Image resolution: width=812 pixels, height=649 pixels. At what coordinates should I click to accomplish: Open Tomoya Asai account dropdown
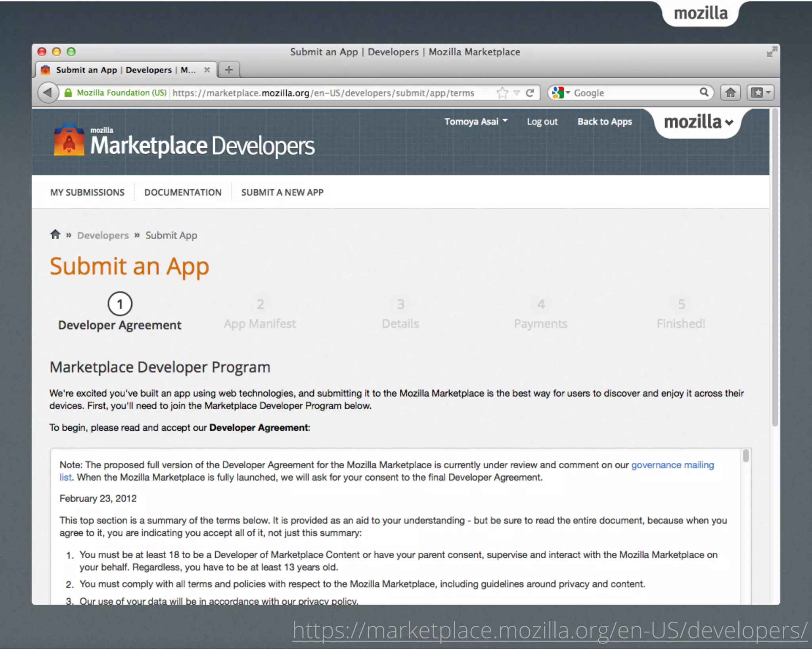coord(476,122)
